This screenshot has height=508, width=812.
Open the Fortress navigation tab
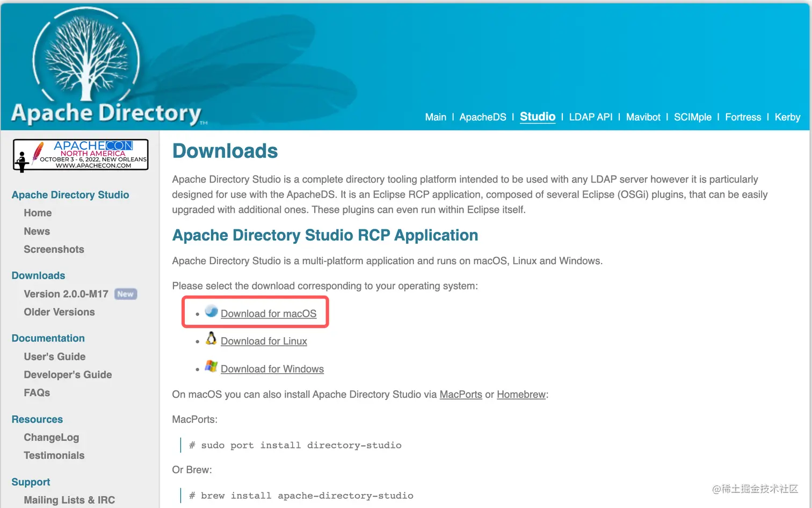coord(743,117)
